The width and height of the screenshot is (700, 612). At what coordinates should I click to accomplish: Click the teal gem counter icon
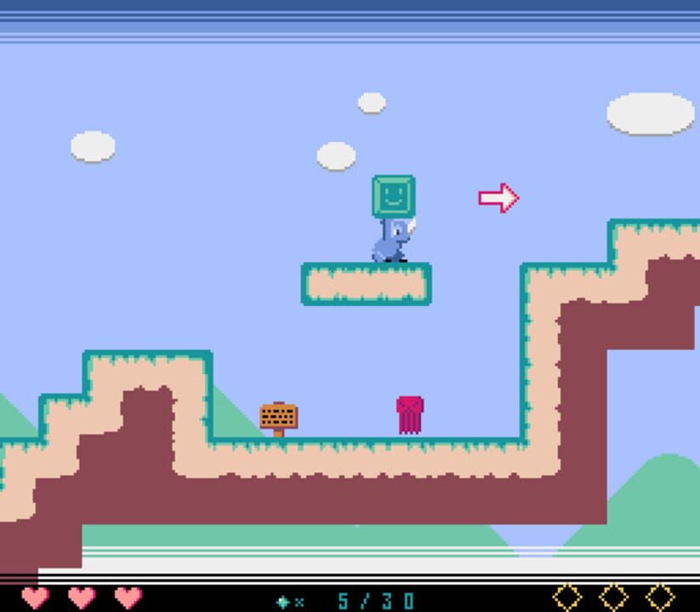pos(284,601)
